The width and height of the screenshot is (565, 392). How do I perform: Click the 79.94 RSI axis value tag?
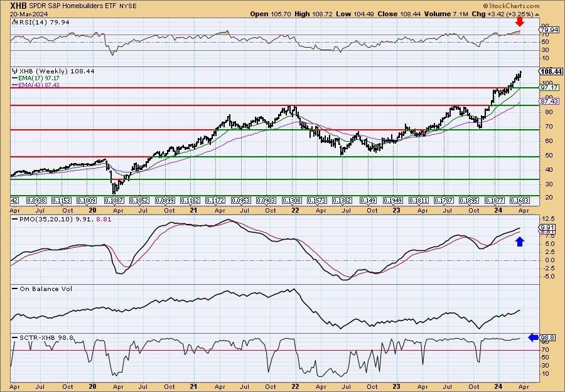click(549, 29)
